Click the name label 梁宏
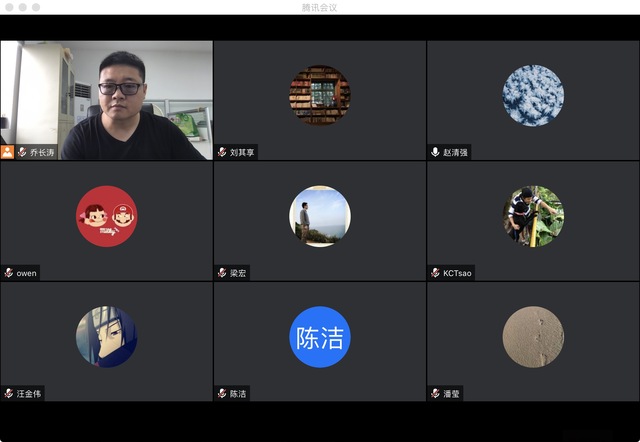The image size is (640, 442). tap(238, 273)
